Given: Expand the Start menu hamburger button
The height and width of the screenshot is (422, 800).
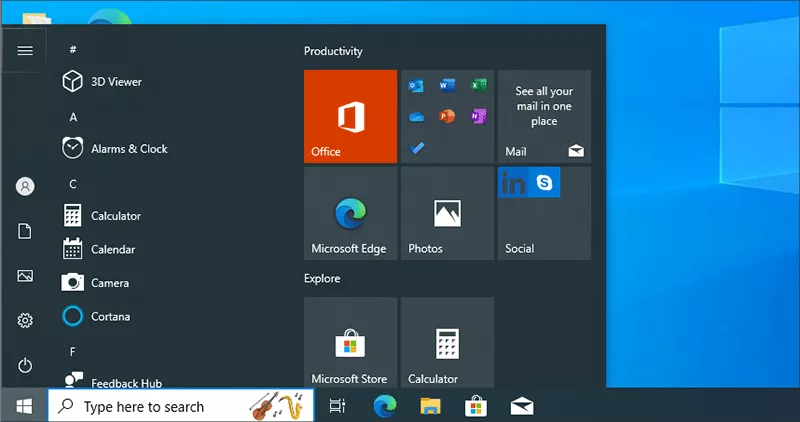Looking at the screenshot, I should coord(25,50).
